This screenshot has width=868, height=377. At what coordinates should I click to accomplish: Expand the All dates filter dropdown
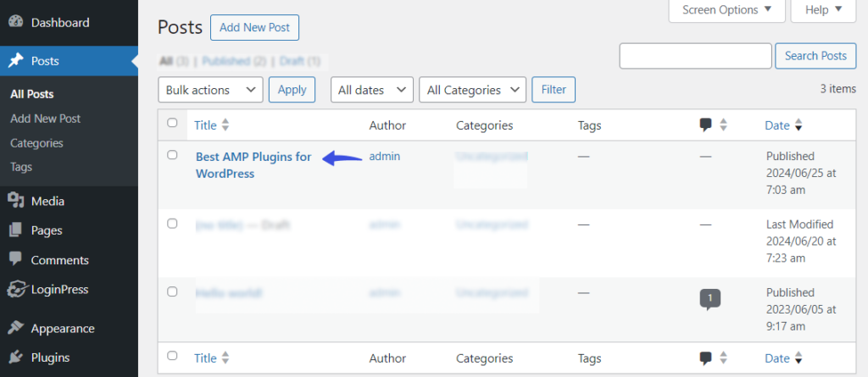click(x=372, y=90)
